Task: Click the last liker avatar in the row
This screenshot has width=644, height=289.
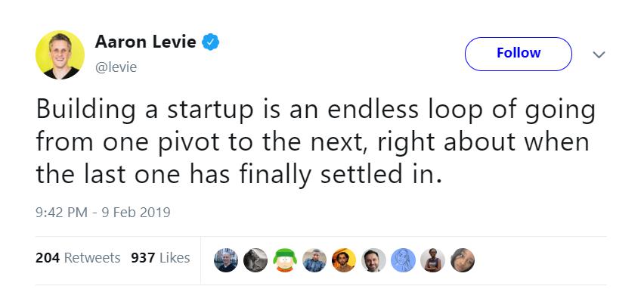Action: click(463, 260)
